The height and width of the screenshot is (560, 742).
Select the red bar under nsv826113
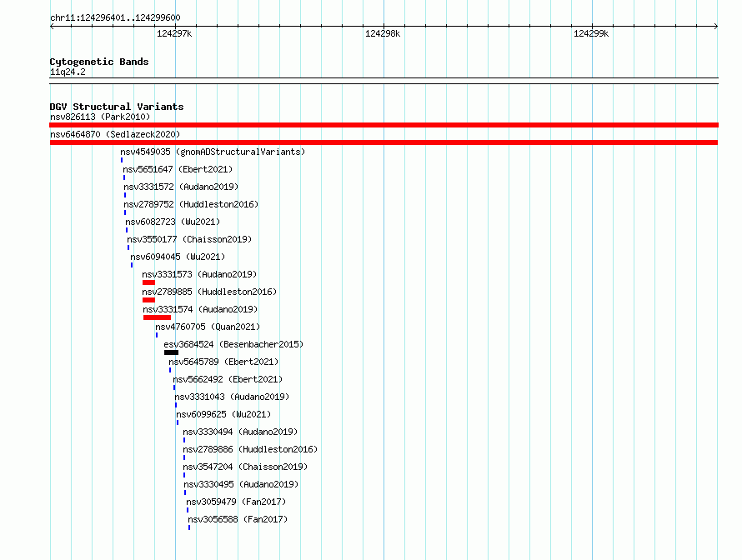pyautogui.click(x=384, y=125)
